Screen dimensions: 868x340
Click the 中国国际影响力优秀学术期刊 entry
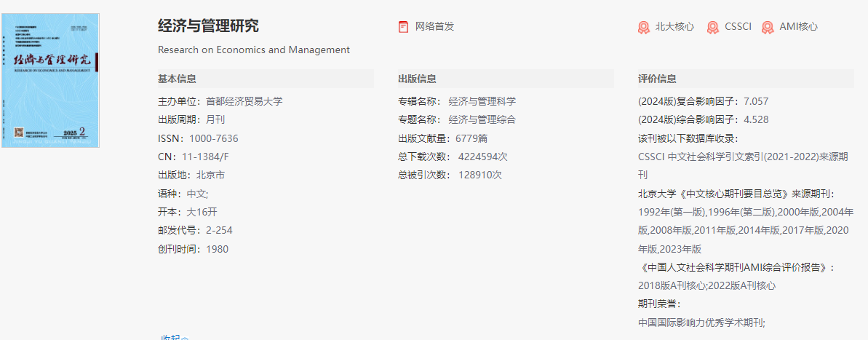click(x=701, y=323)
